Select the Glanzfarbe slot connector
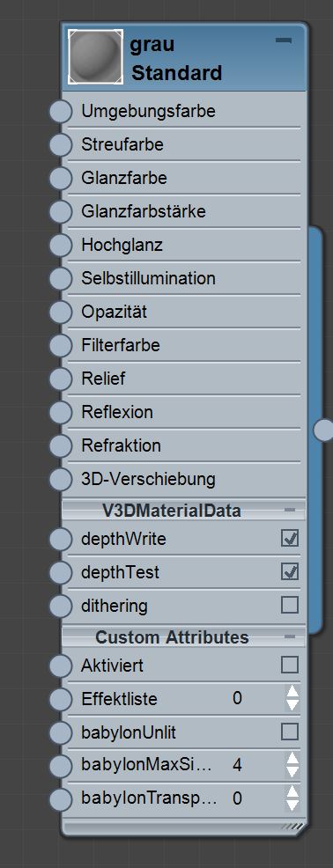 coord(61,178)
